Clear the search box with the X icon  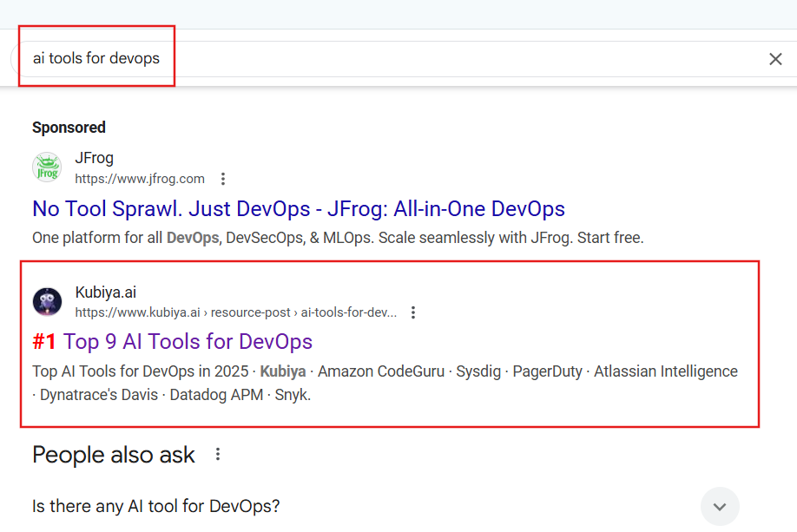click(x=775, y=59)
